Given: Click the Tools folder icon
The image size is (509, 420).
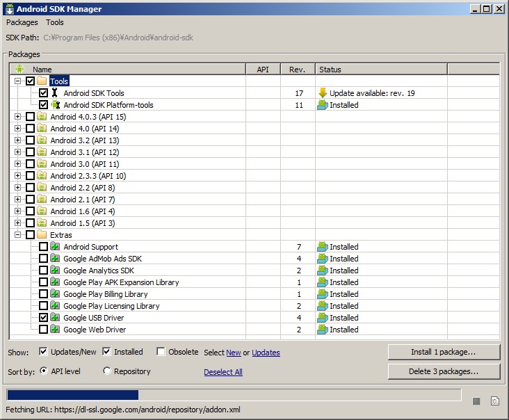Looking at the screenshot, I should (x=42, y=81).
